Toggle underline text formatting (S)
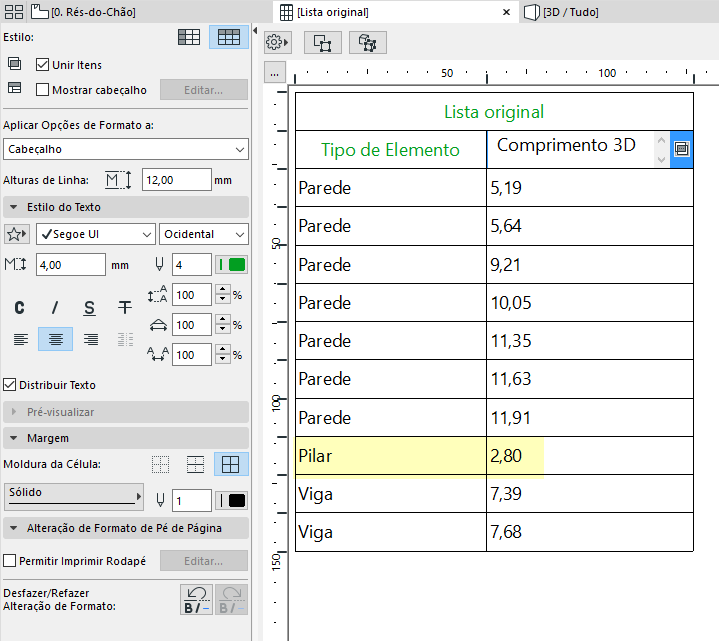Screen dimensions: 719x641 point(89,308)
